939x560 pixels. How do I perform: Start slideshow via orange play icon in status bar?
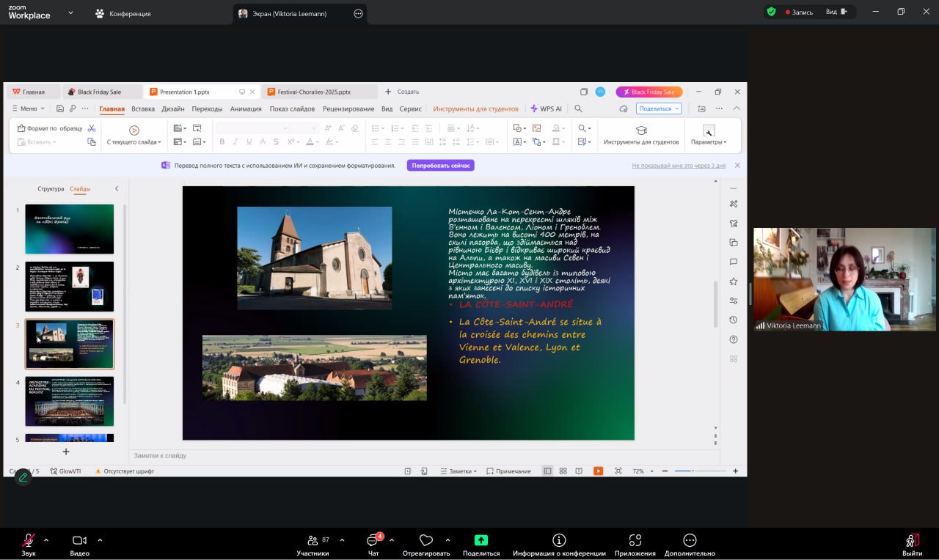pyautogui.click(x=598, y=471)
